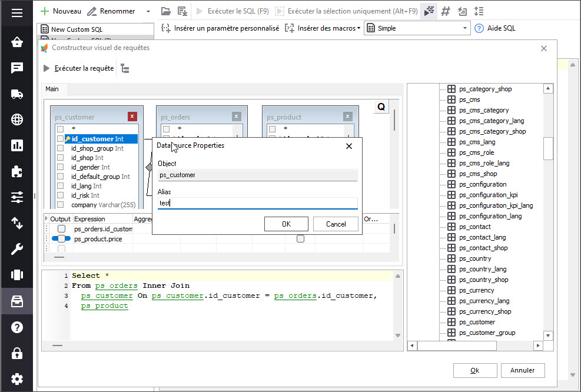Screen dimensions: 581x392
Task: Click the query structure tree icon
Action: 125,68
